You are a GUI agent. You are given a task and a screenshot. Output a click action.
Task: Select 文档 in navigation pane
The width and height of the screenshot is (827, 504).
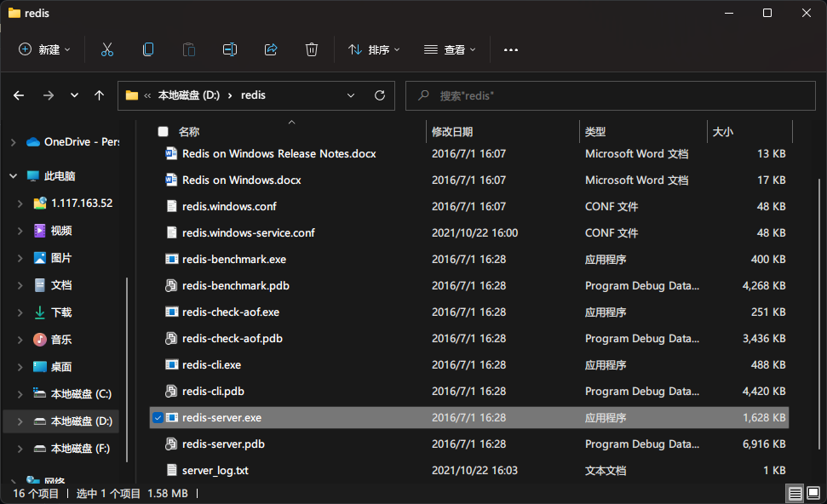[x=61, y=285]
